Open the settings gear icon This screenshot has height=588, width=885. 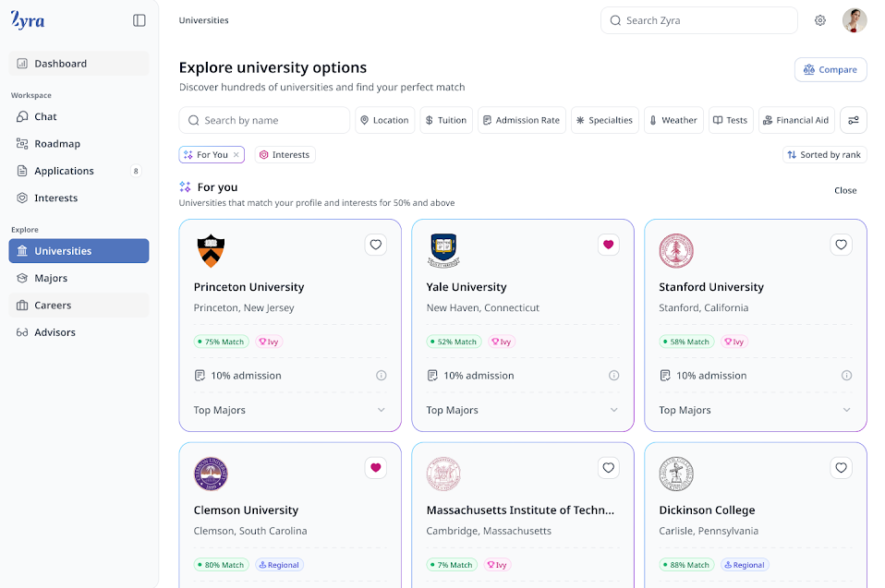[x=820, y=21]
